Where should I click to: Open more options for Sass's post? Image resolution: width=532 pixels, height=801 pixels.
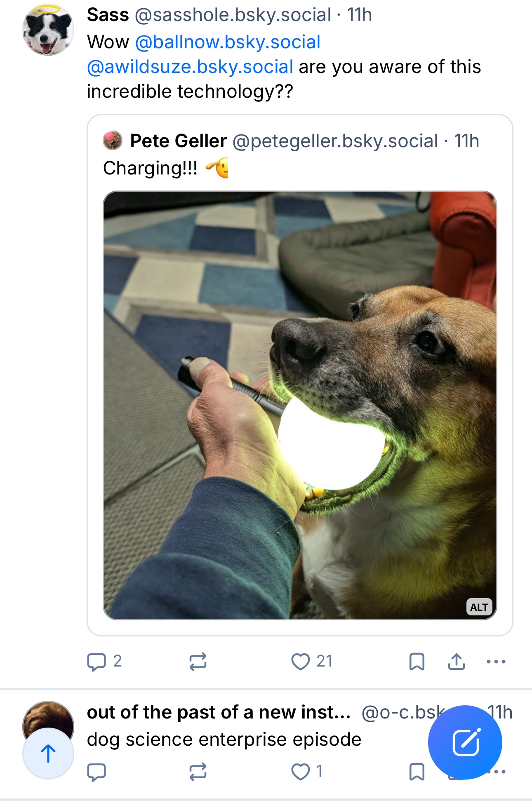coord(496,662)
